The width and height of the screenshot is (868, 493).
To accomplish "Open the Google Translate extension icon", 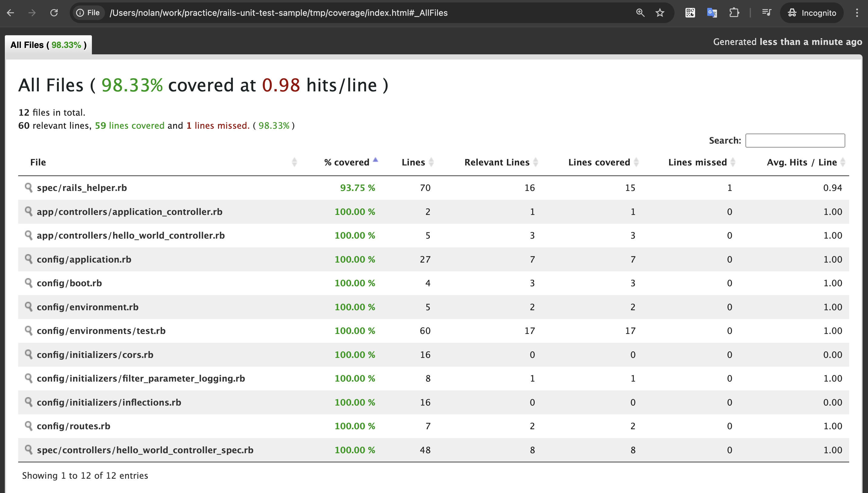I will click(x=712, y=13).
